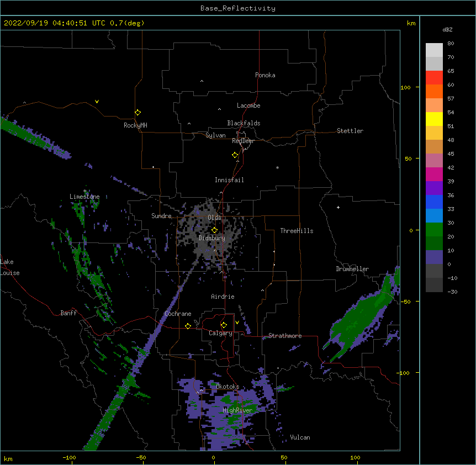Screen dimensions: 476x465
Task: Pick the magenta swatch beside 42 dBZ
Action: coord(434,174)
